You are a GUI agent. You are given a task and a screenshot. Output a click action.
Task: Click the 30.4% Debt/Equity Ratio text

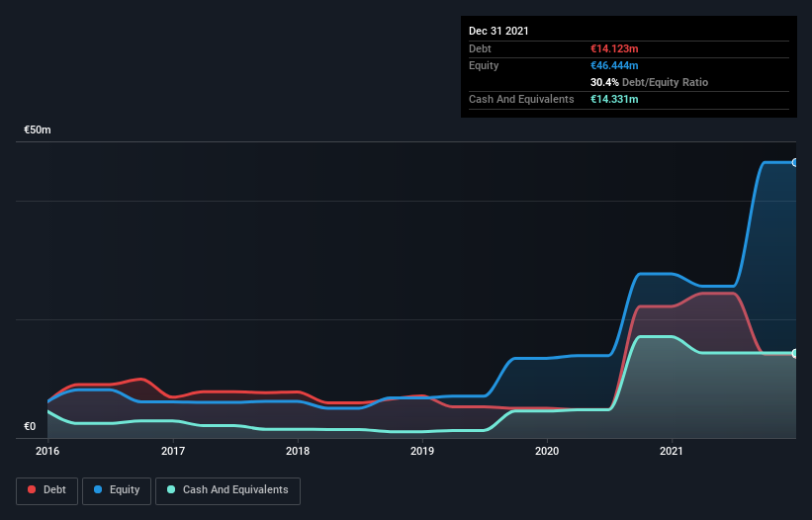point(649,82)
